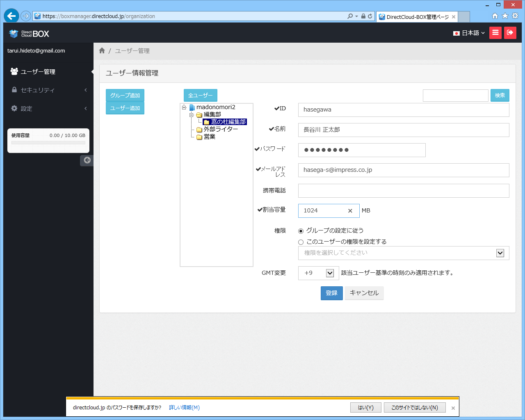Open the 権限を選択してください dropdown
Image resolution: width=525 pixels, height=420 pixels.
pyautogui.click(x=500, y=253)
